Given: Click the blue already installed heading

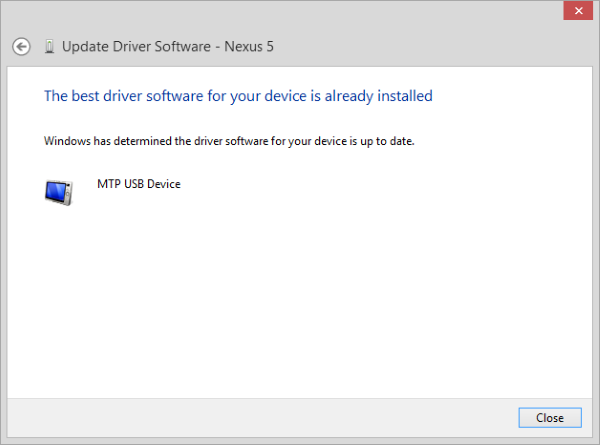Looking at the screenshot, I should [x=238, y=96].
